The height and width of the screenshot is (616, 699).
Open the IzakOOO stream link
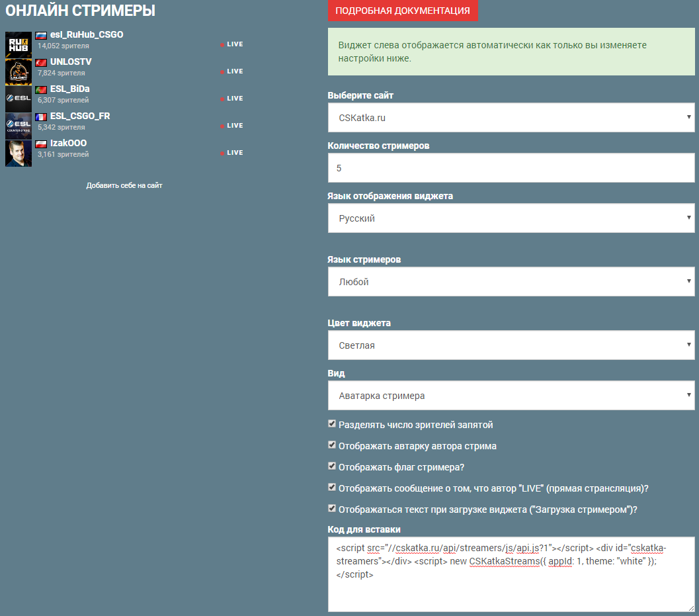69,144
